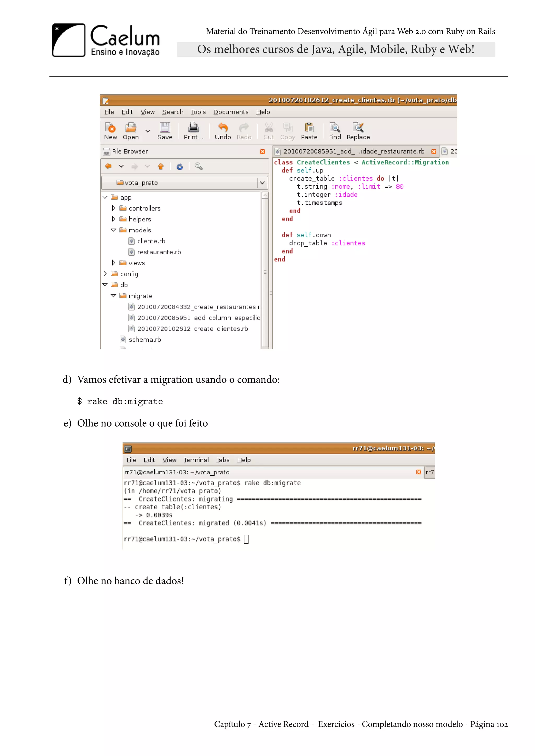The image size is (535, 756).
Task: Open the recent files arrow beside Open
Action: (x=148, y=131)
